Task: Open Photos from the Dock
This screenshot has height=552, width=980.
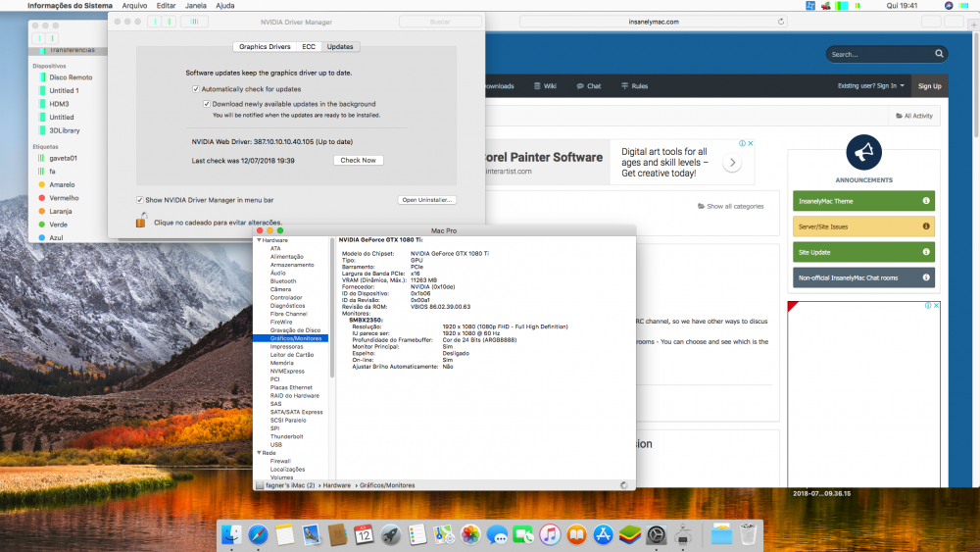Action: click(470, 535)
